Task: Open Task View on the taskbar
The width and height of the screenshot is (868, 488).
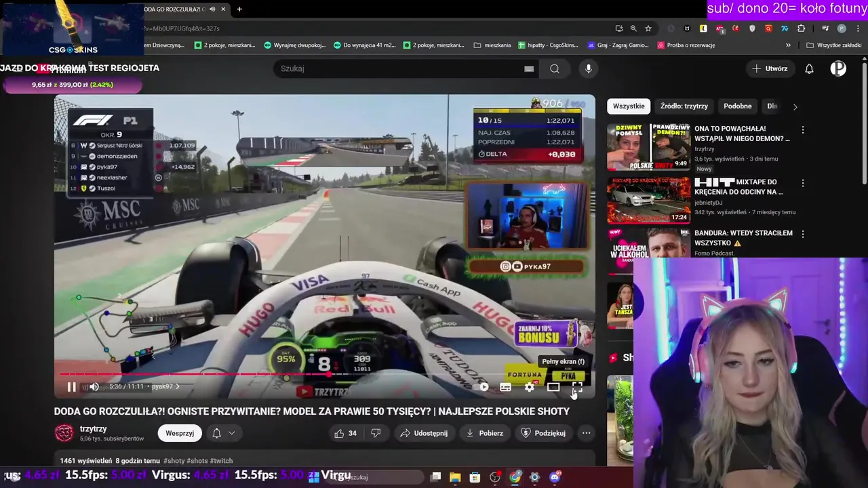Action: point(436,477)
